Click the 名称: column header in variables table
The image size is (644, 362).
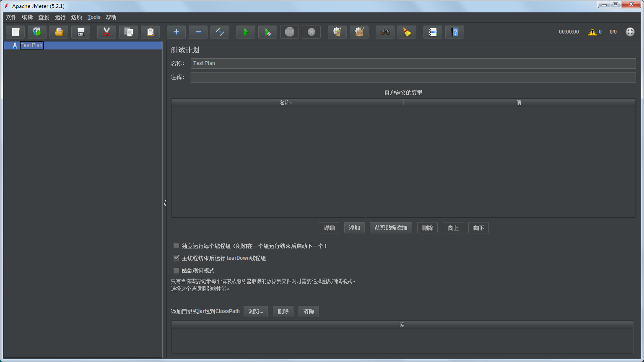pos(287,103)
